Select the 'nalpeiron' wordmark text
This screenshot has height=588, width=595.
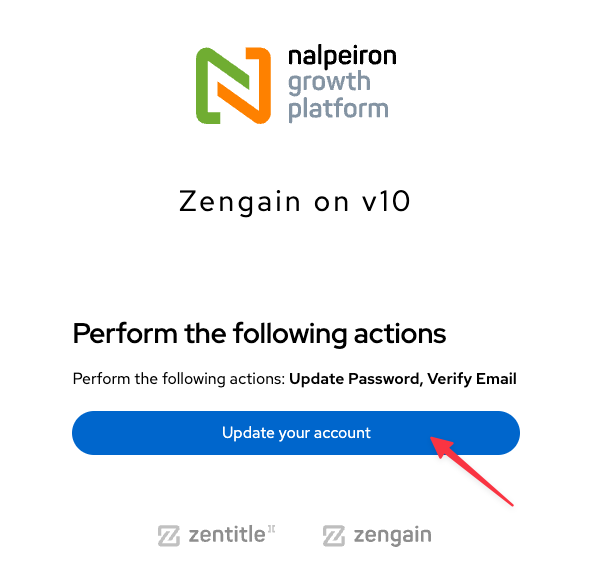[342, 56]
